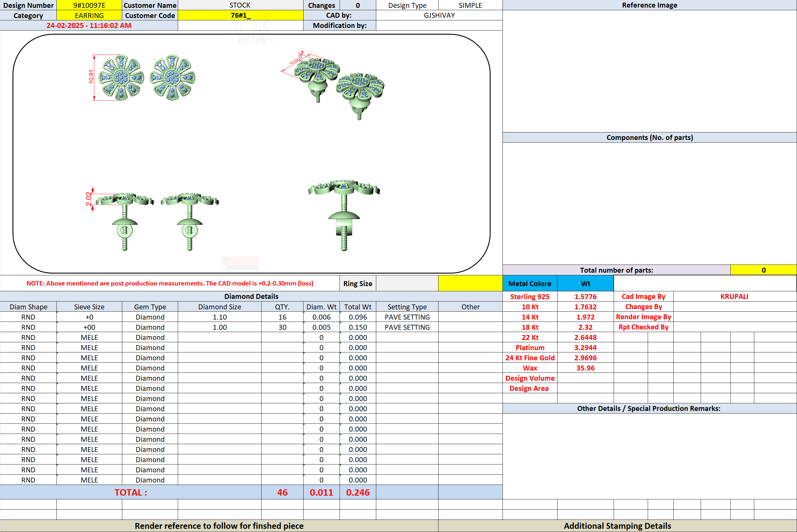
Task: Click the yellow total number of parts value
Action: pyautogui.click(x=764, y=270)
